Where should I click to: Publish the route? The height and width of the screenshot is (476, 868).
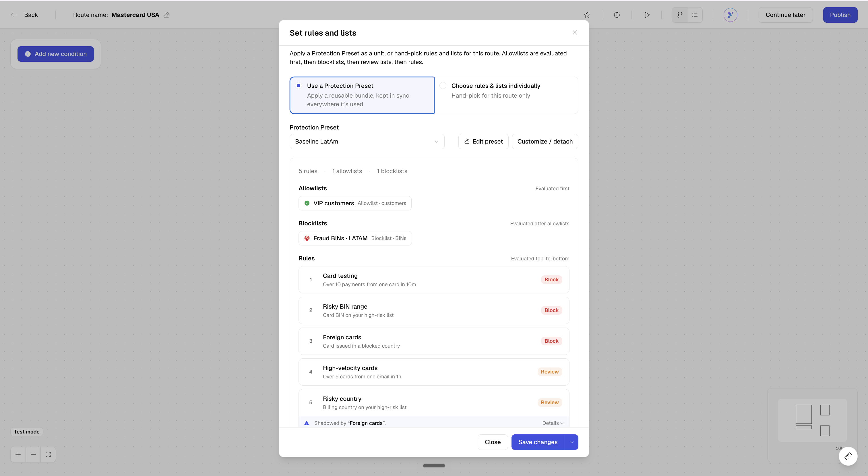tap(840, 15)
